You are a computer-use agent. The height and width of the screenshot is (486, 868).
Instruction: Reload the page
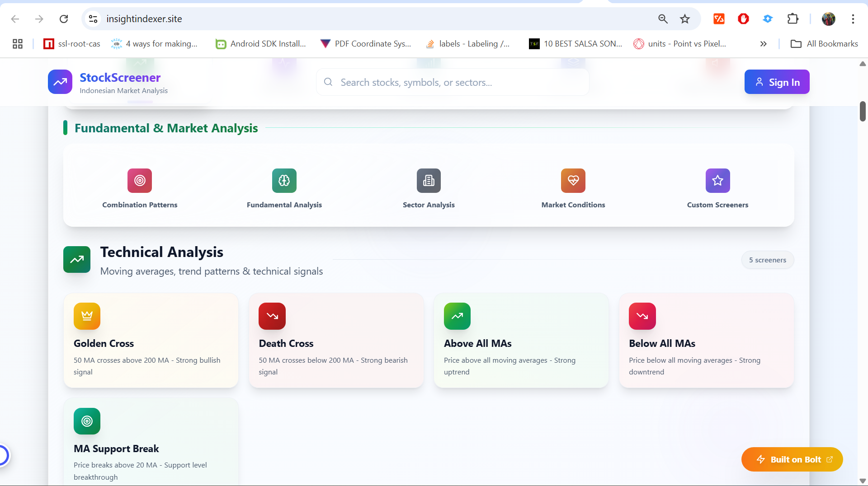64,19
